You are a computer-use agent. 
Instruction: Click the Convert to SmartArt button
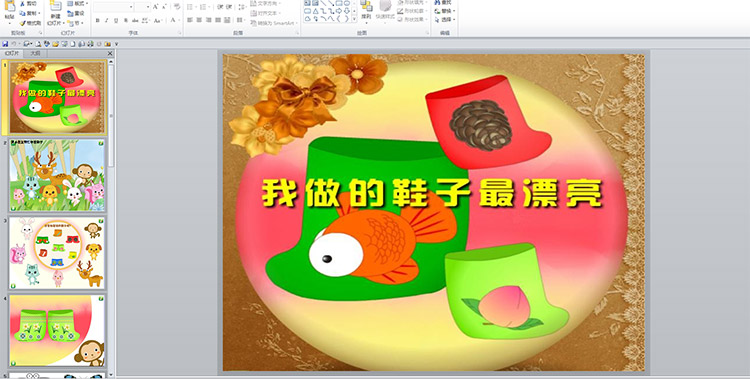click(x=274, y=23)
